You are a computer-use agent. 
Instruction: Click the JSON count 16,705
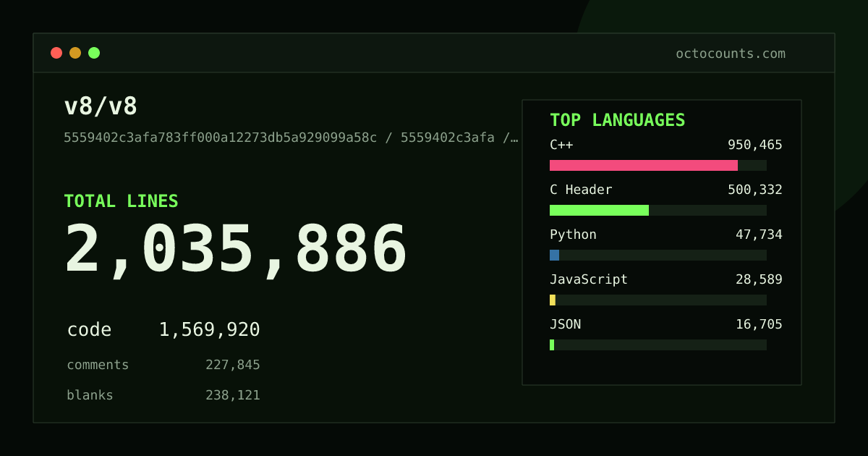(759, 324)
